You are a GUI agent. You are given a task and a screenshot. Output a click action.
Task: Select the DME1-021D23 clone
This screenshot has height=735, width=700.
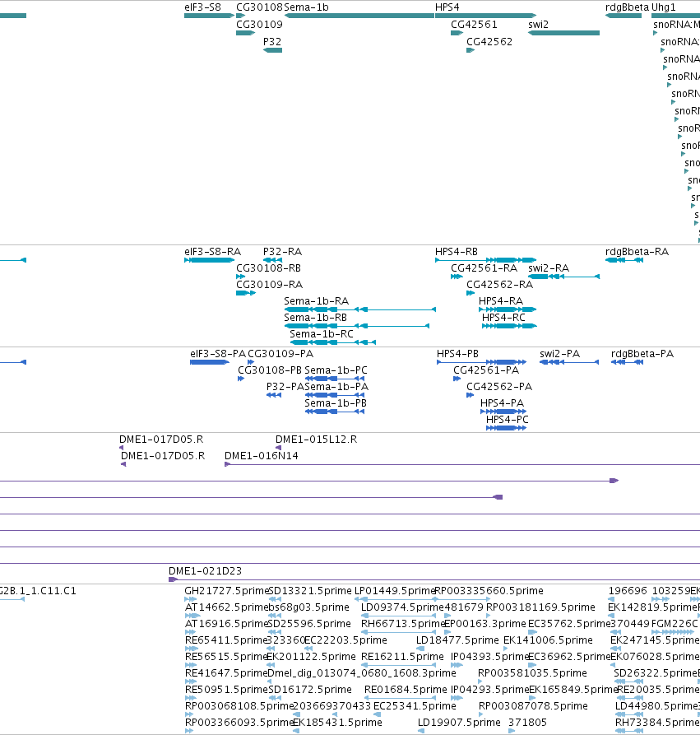coord(434,579)
